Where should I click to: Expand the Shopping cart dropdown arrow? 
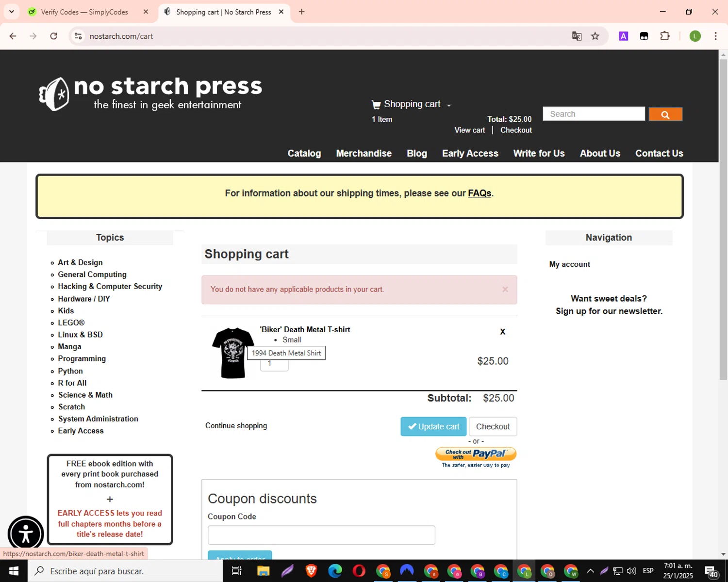pos(449,105)
